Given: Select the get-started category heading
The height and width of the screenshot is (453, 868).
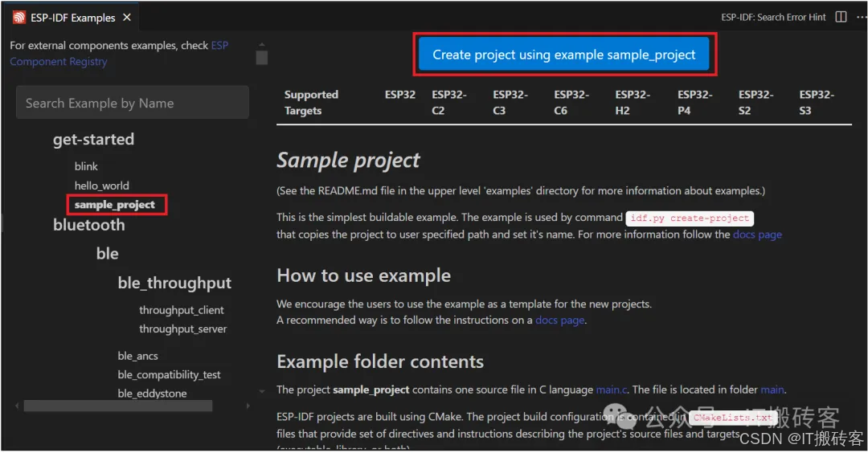Looking at the screenshot, I should coord(93,139).
